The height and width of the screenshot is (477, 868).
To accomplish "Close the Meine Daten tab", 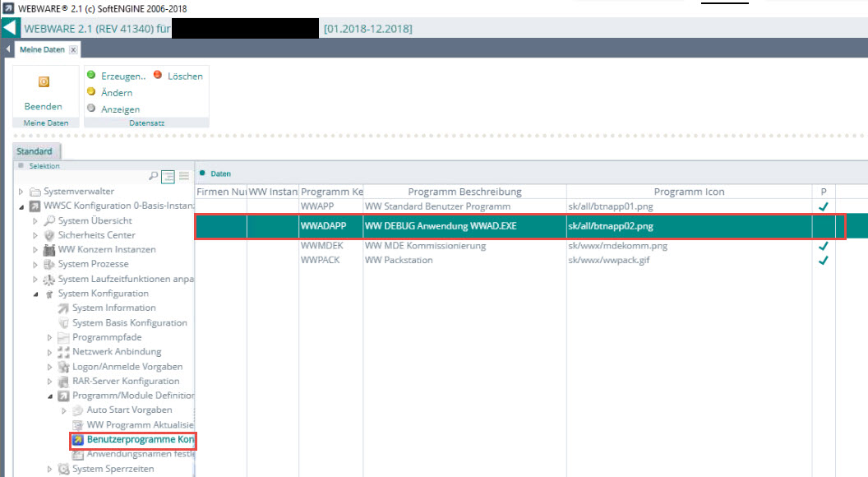I will pos(73,50).
